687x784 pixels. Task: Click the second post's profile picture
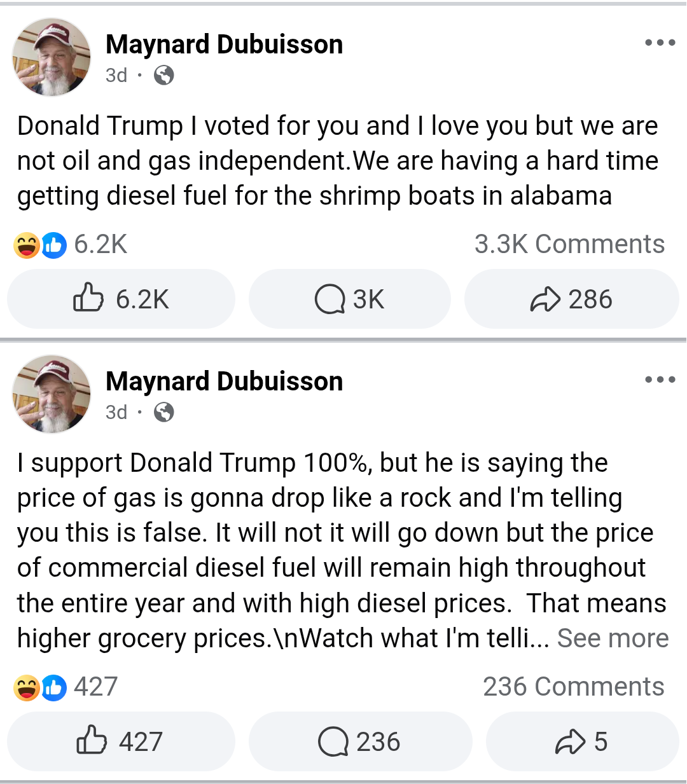pos(52,394)
